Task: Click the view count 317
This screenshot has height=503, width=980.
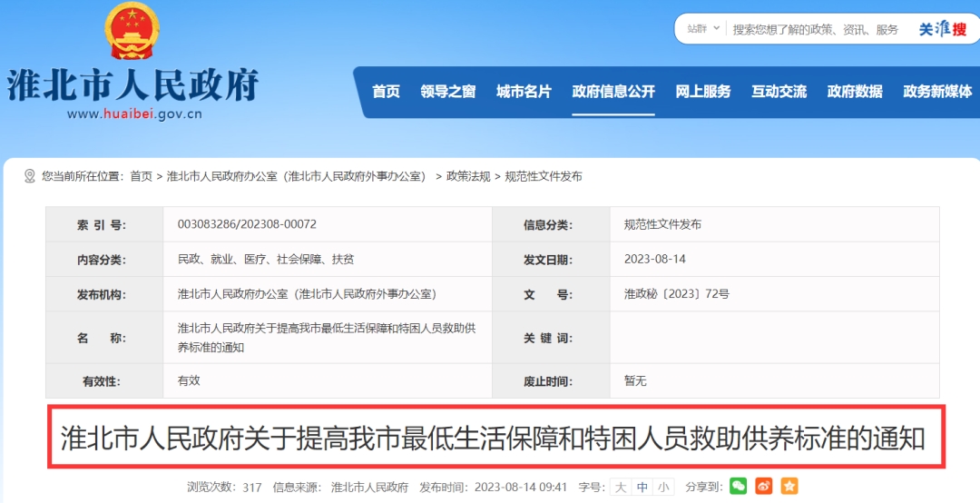Action: [252, 488]
